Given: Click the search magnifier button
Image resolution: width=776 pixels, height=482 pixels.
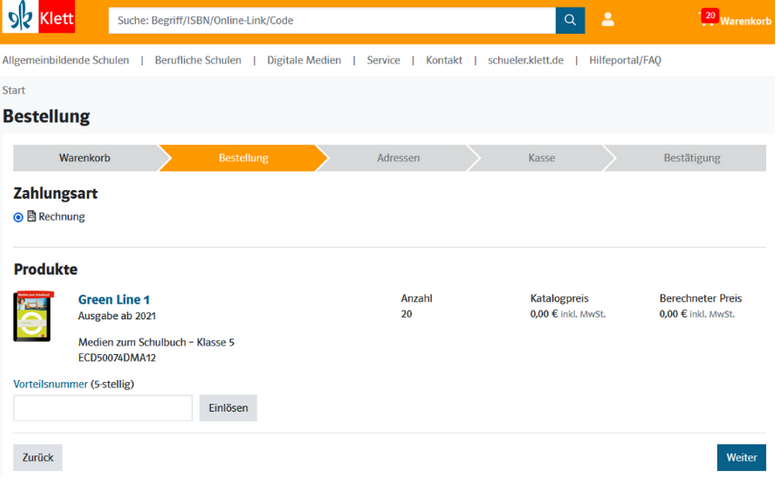Looking at the screenshot, I should [x=570, y=20].
